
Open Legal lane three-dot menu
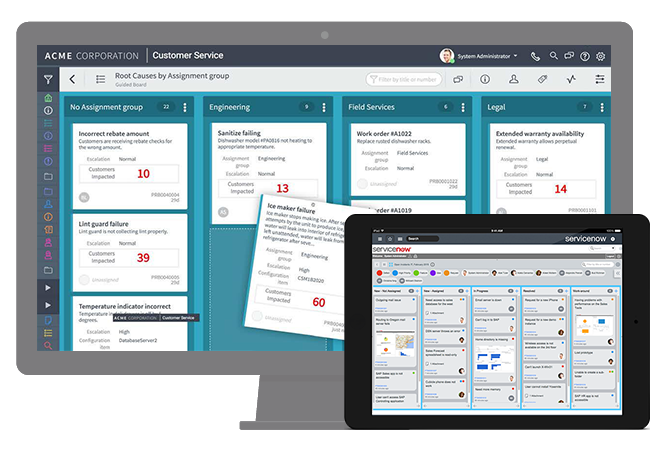(x=602, y=107)
